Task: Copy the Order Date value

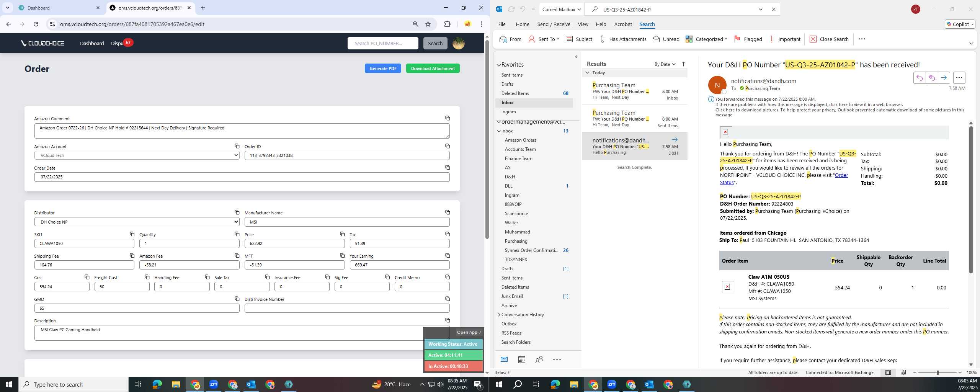Action: click(447, 168)
